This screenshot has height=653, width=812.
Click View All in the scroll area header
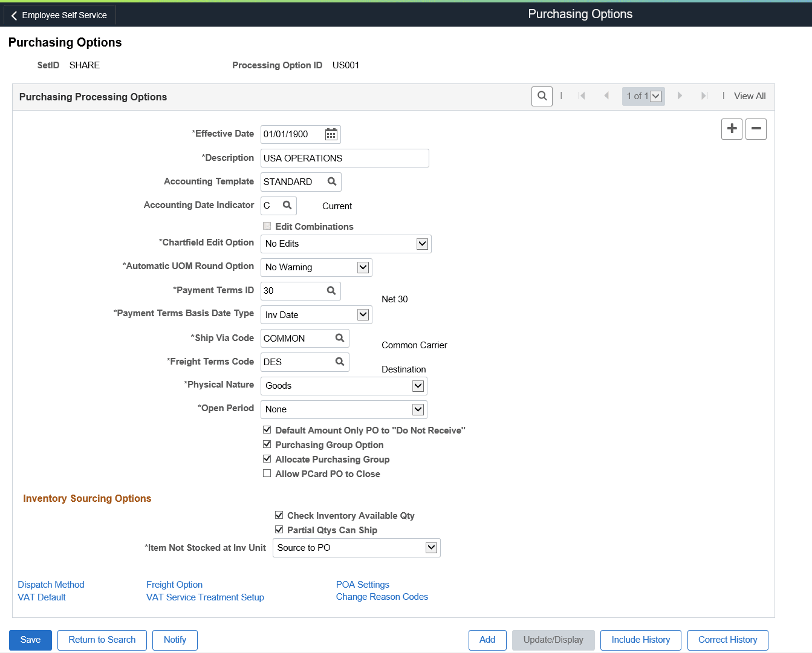click(x=750, y=96)
